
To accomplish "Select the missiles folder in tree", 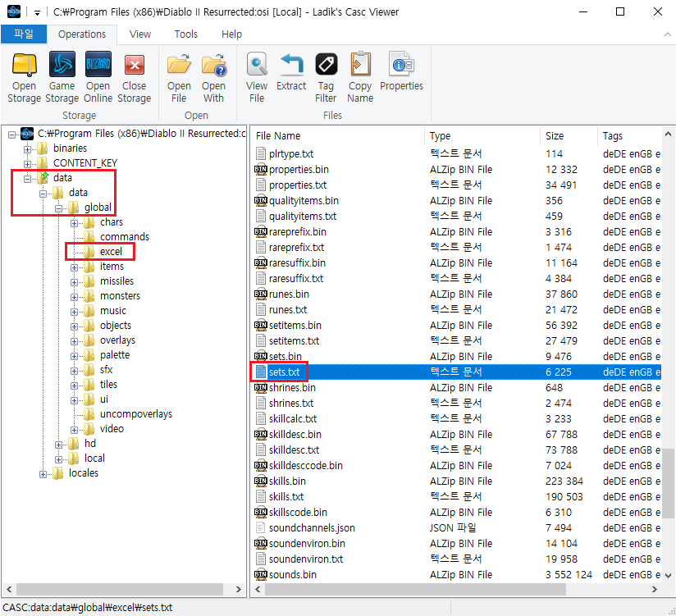I will (x=116, y=281).
